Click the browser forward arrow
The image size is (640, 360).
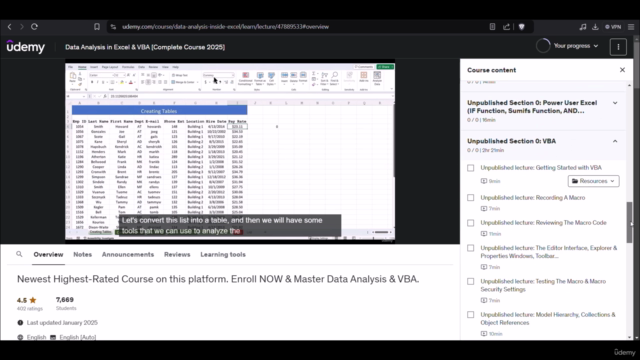click(x=22, y=27)
